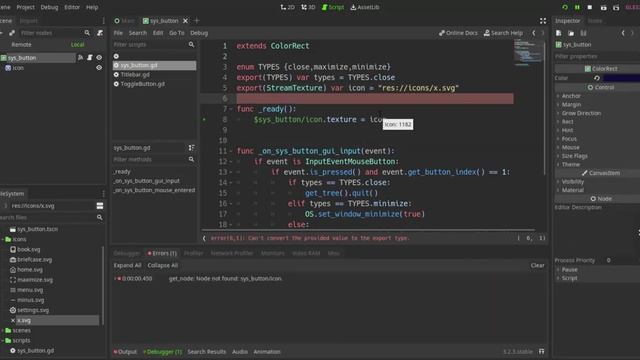Add a new scene tab
The width and height of the screenshot is (640, 360).
pyautogui.click(x=197, y=20)
